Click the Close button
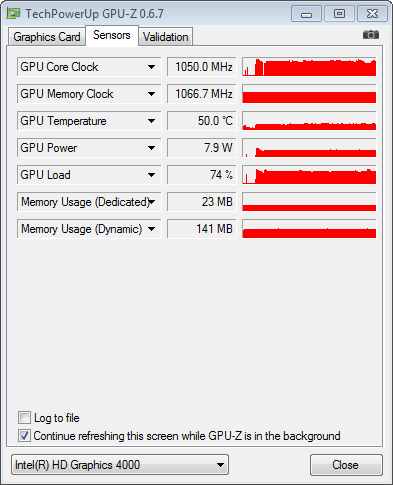Screen dimensions: 393x485 [x=346, y=465]
